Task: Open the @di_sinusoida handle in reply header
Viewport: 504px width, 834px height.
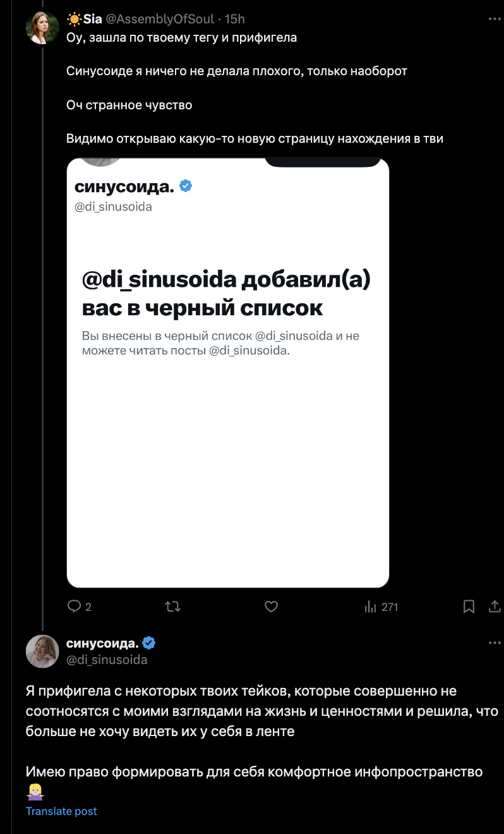Action: [107, 660]
